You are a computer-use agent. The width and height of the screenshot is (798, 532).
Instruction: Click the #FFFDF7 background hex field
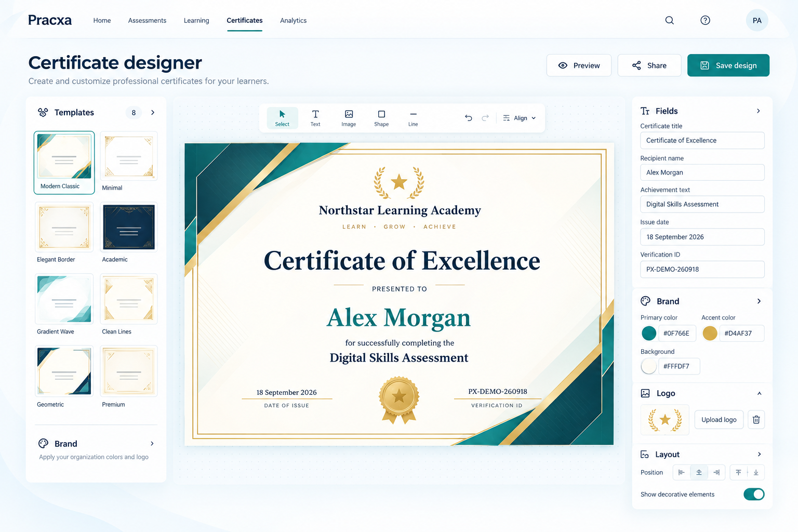coord(680,366)
